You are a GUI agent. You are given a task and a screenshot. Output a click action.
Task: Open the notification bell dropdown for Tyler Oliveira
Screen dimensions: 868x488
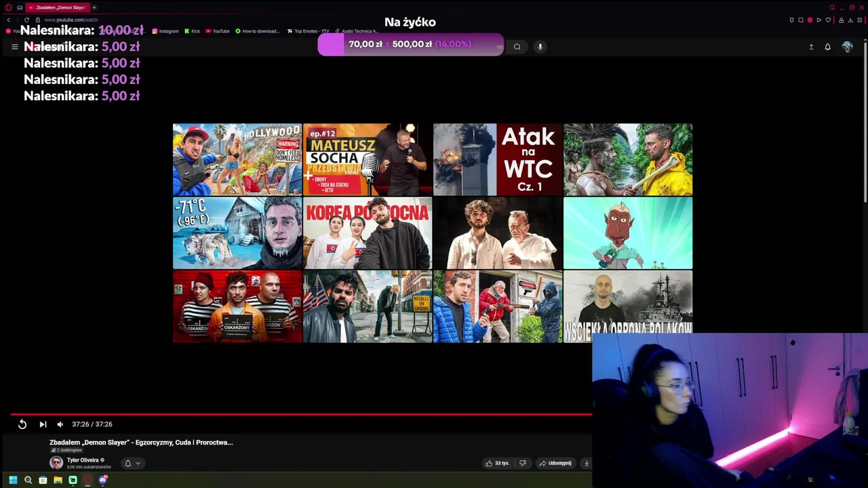(132, 464)
